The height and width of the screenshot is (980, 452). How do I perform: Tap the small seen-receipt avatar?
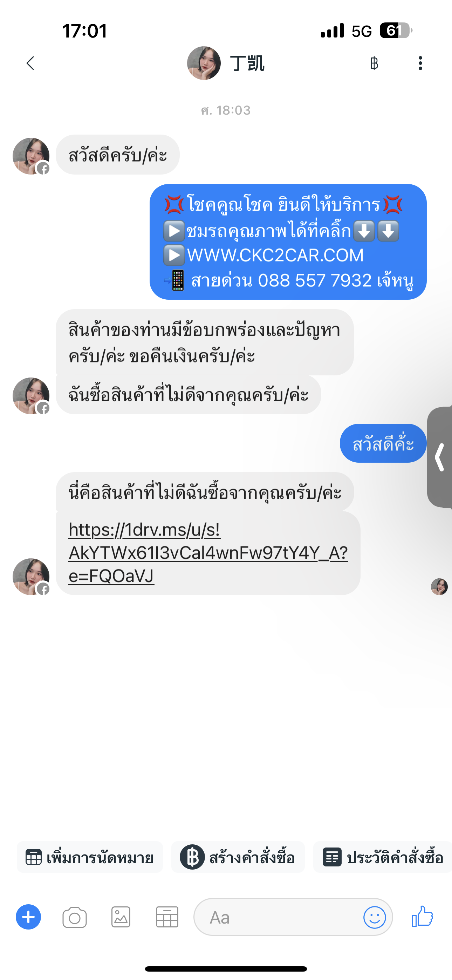(439, 587)
